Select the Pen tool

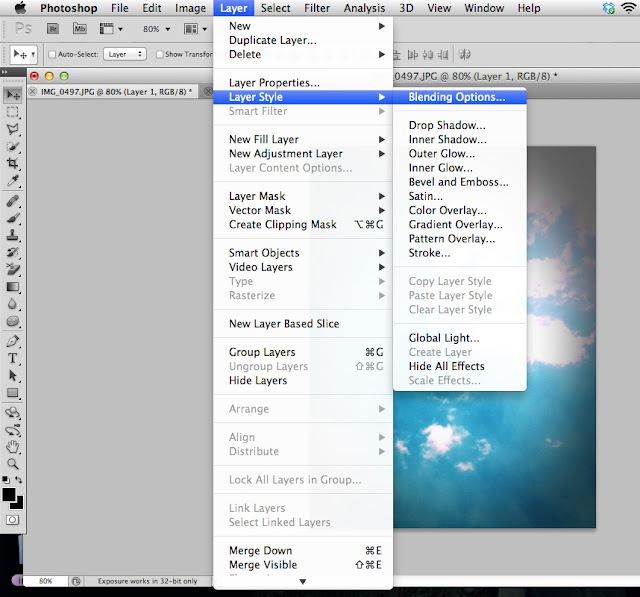13,341
